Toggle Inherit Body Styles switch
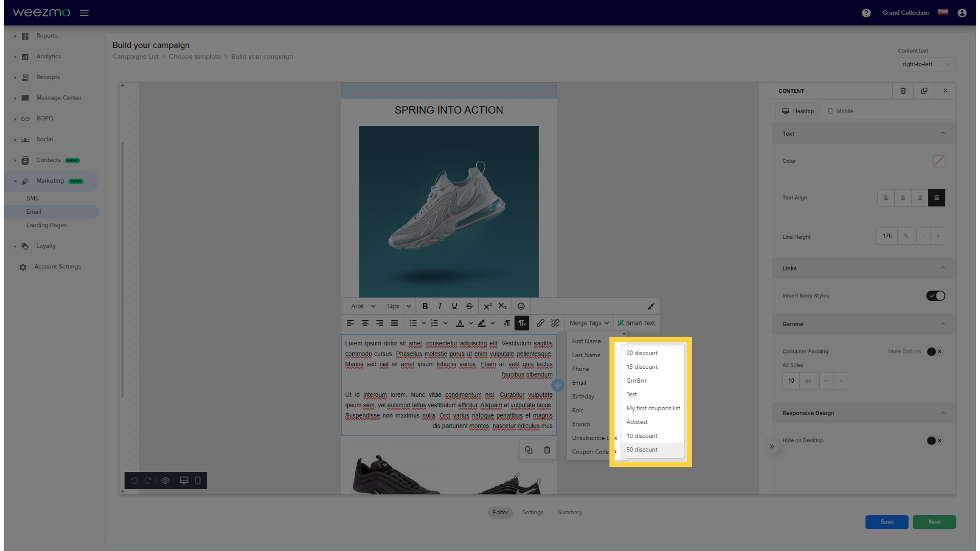This screenshot has width=980, height=551. [935, 295]
